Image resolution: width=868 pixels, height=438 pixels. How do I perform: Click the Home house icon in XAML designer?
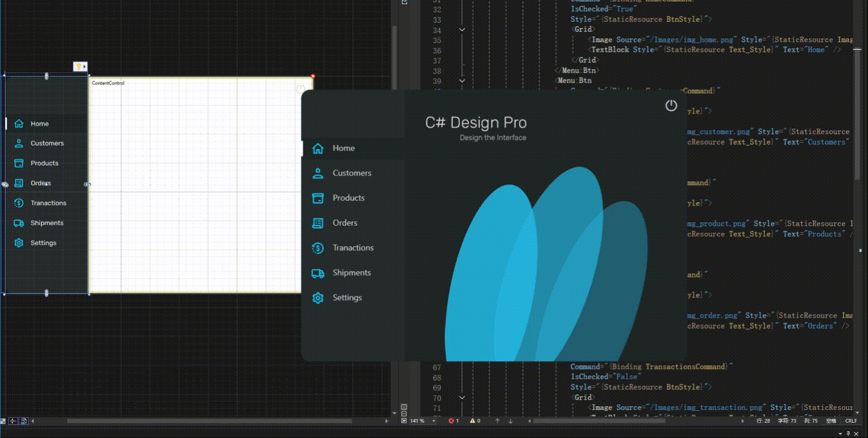[x=19, y=124]
